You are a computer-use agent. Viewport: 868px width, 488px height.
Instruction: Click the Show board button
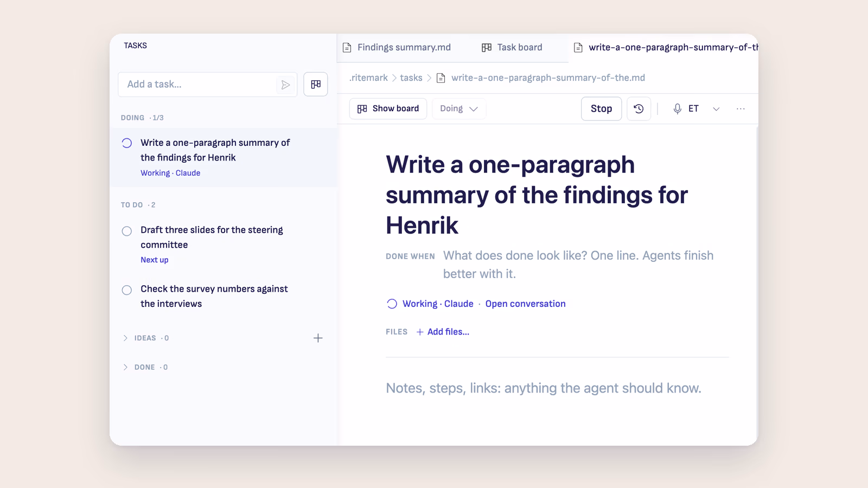(x=388, y=108)
